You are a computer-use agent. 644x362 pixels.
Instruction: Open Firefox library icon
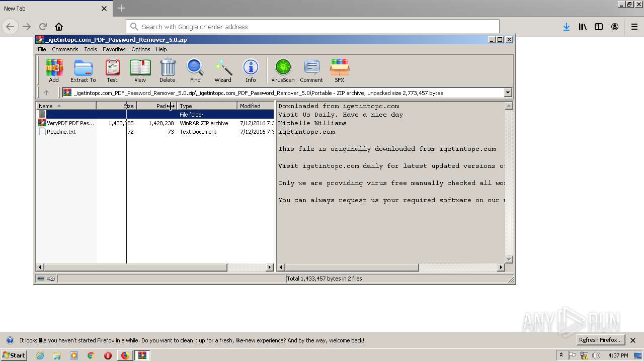(x=583, y=27)
